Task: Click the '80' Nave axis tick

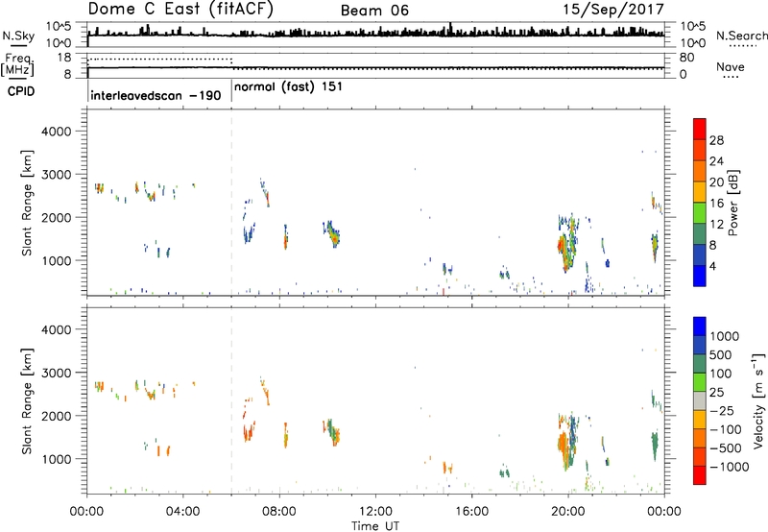Action: point(686,58)
